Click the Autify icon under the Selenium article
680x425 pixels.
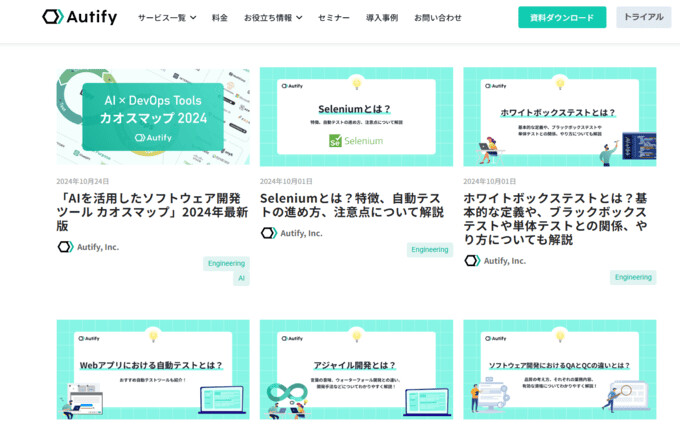click(268, 233)
